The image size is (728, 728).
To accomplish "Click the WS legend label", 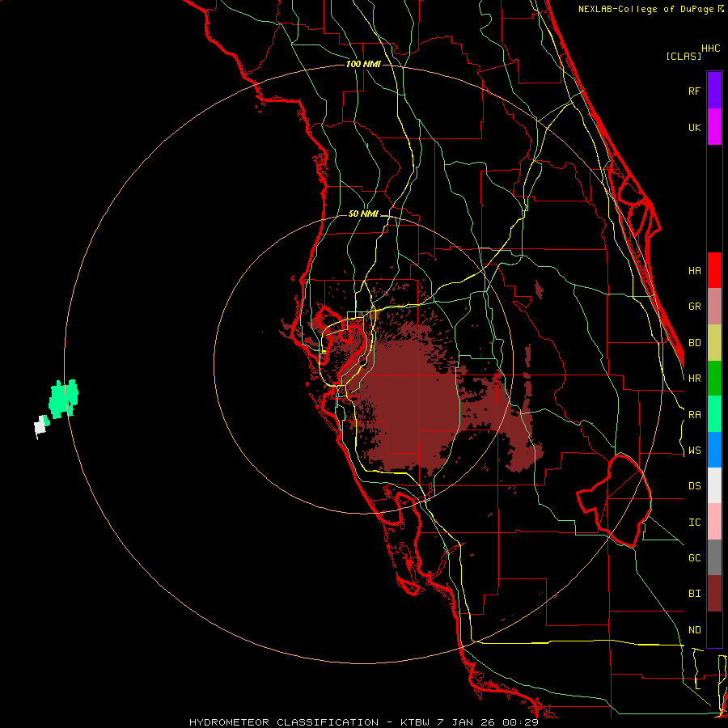I will click(x=694, y=451).
